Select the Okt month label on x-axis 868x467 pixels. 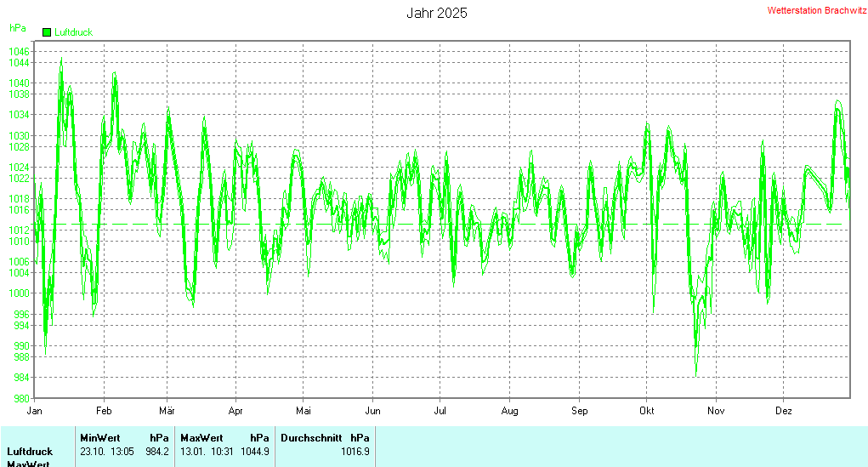click(647, 411)
